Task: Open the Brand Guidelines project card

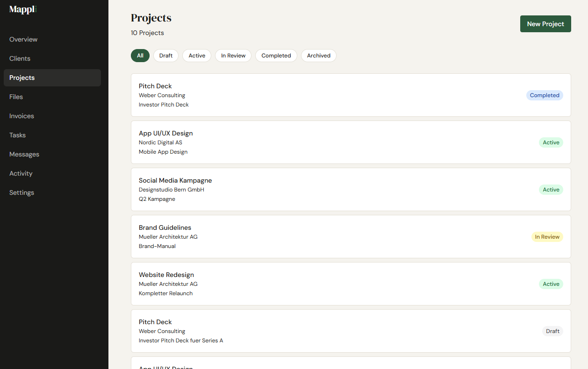Action: click(x=351, y=236)
